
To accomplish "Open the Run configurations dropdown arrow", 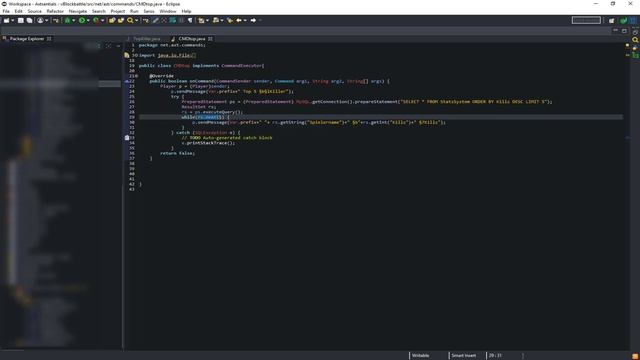I will (x=88, y=20).
